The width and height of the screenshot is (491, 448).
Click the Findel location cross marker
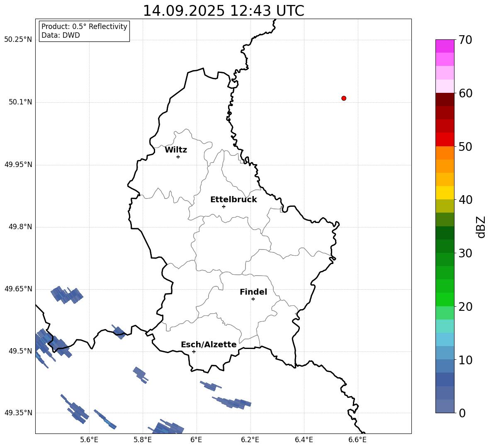pos(253,299)
